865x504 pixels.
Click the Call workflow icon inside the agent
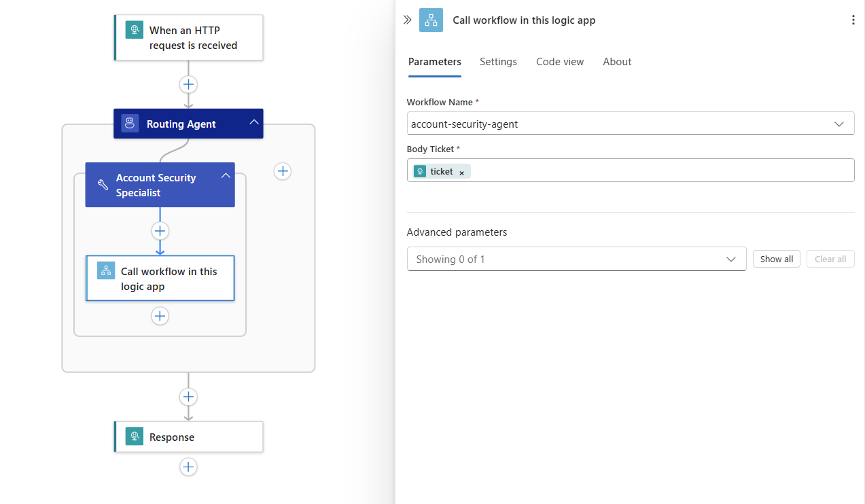[105, 270]
